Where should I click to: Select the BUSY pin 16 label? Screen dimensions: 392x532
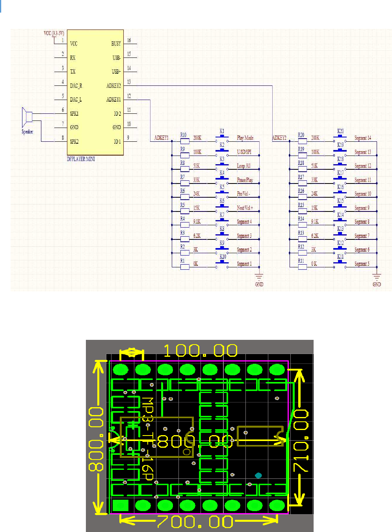tap(116, 44)
